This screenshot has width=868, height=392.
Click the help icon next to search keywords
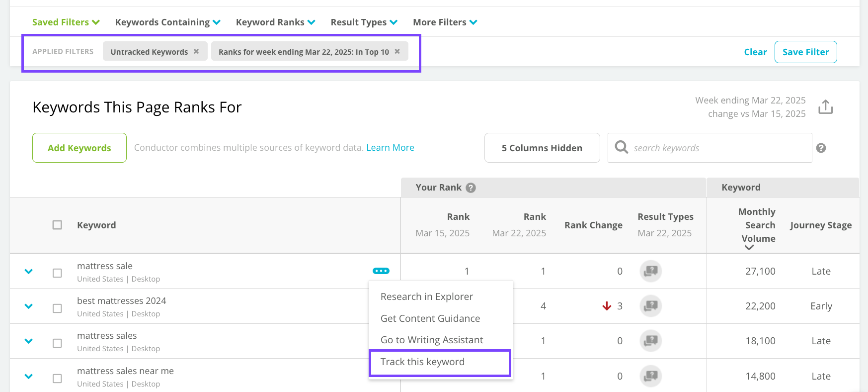click(821, 148)
